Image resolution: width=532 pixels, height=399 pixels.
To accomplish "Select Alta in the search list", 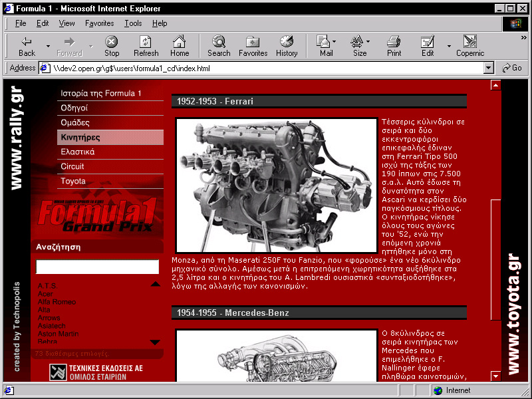I will point(44,310).
